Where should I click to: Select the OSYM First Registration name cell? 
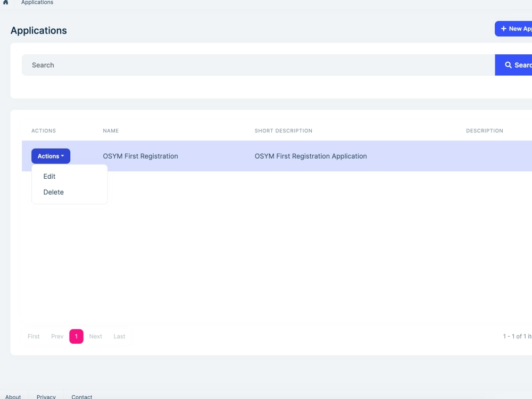[140, 156]
